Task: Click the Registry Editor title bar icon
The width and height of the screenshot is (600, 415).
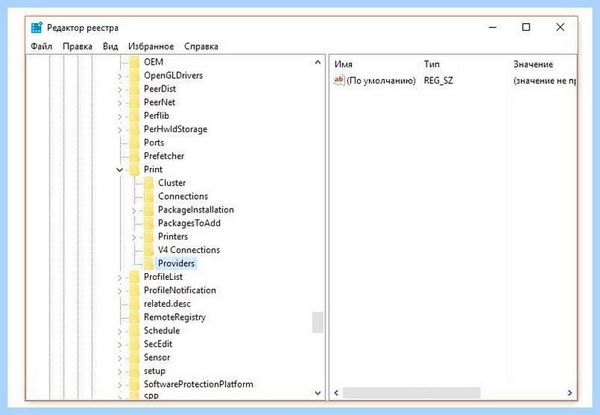Action: coord(37,28)
